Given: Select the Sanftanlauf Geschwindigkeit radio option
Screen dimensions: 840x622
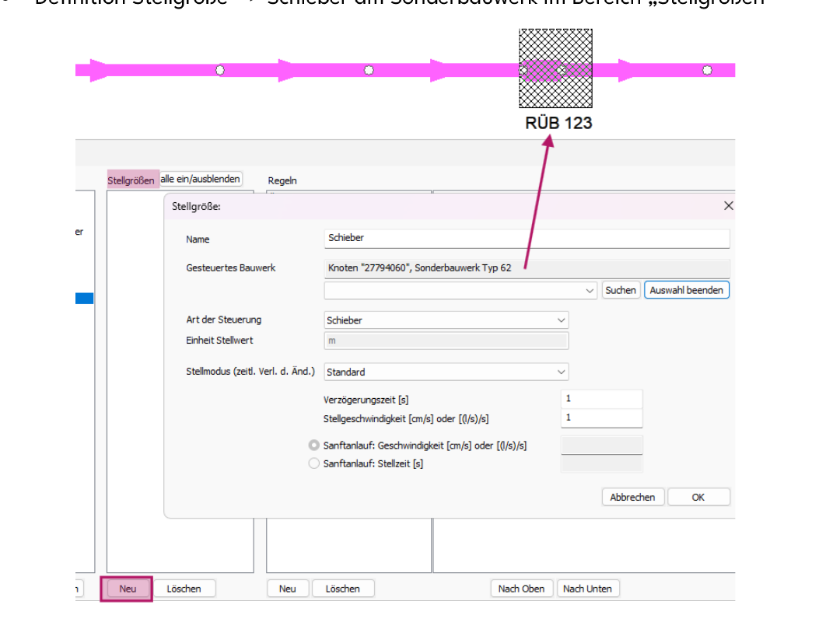Looking at the screenshot, I should pos(314,446).
